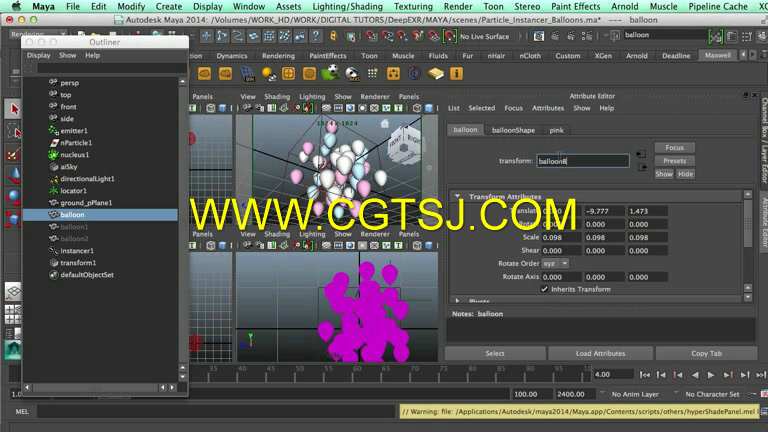This screenshot has width=768, height=432.
Task: Open the Create menu
Action: (168, 7)
